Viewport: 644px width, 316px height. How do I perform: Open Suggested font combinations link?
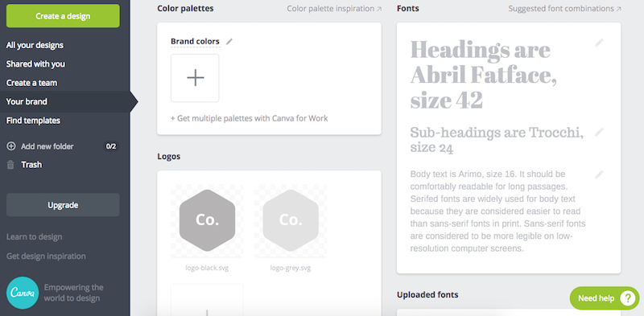[x=565, y=9]
